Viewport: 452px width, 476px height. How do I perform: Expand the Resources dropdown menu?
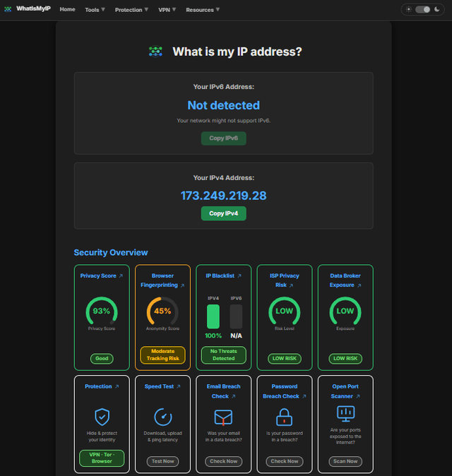pyautogui.click(x=203, y=10)
